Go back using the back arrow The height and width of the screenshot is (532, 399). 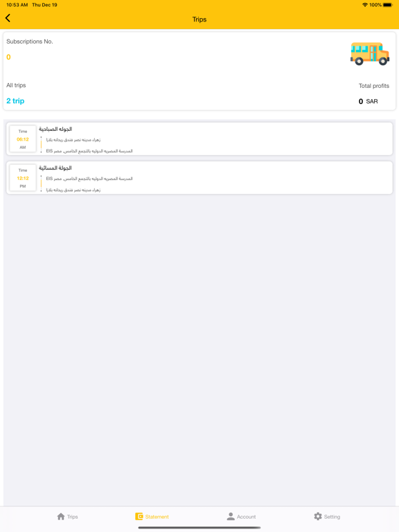coord(8,18)
